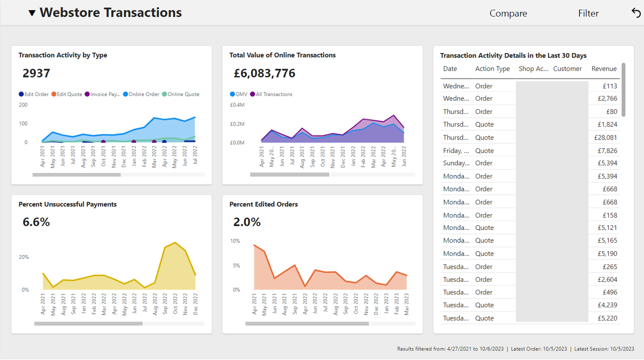
Task: Collapse the Webstore Transactions section triangle
Action: (x=32, y=13)
